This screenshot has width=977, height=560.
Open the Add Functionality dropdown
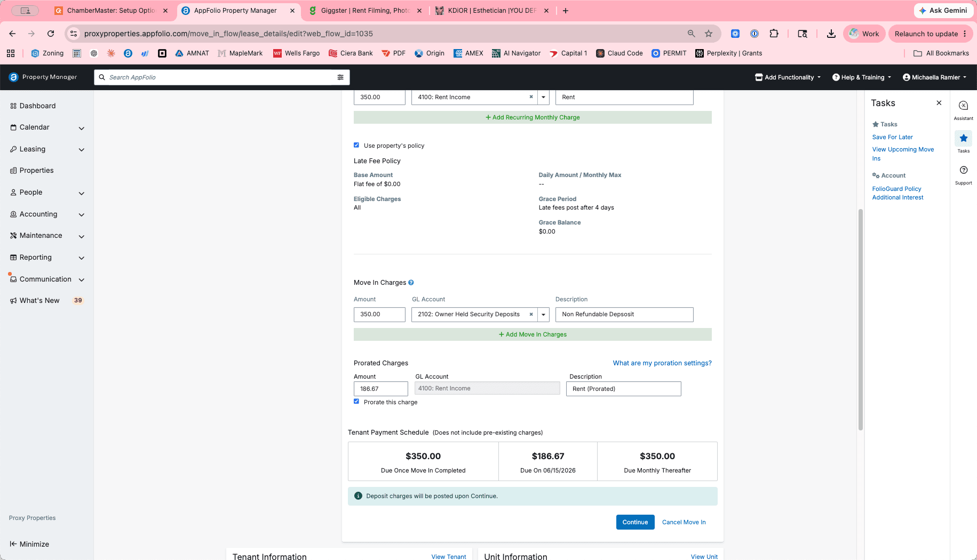coord(788,77)
